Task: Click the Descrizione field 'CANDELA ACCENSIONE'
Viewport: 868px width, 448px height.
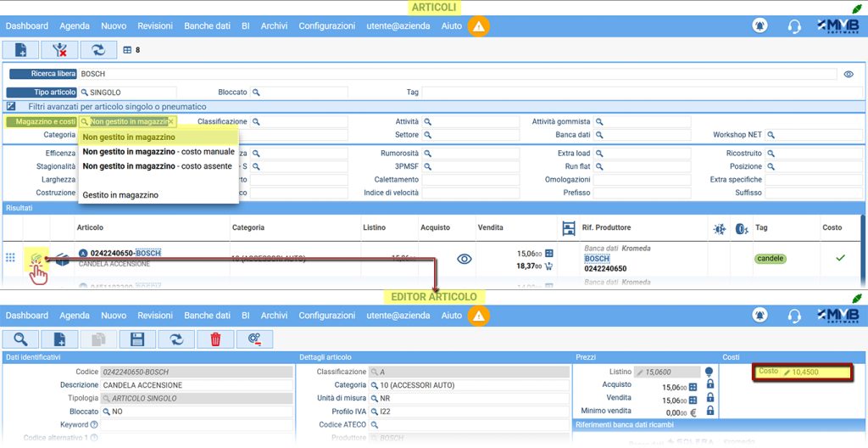Action: 197,385
